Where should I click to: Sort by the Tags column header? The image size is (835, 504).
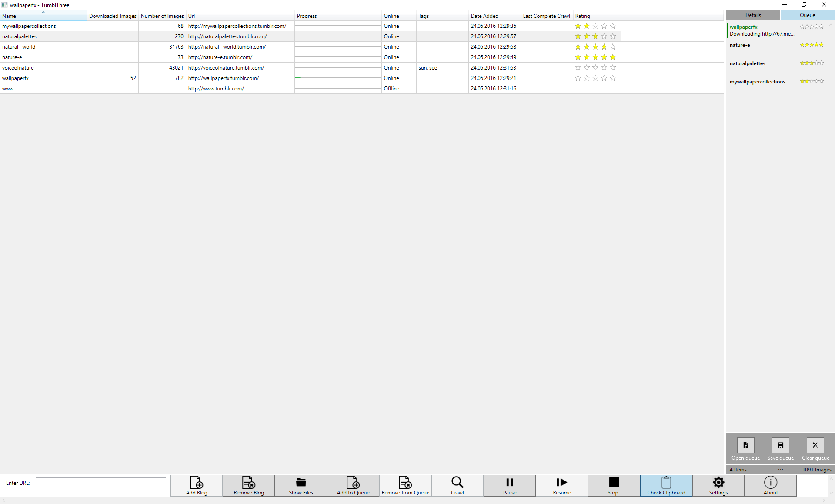(x=443, y=16)
